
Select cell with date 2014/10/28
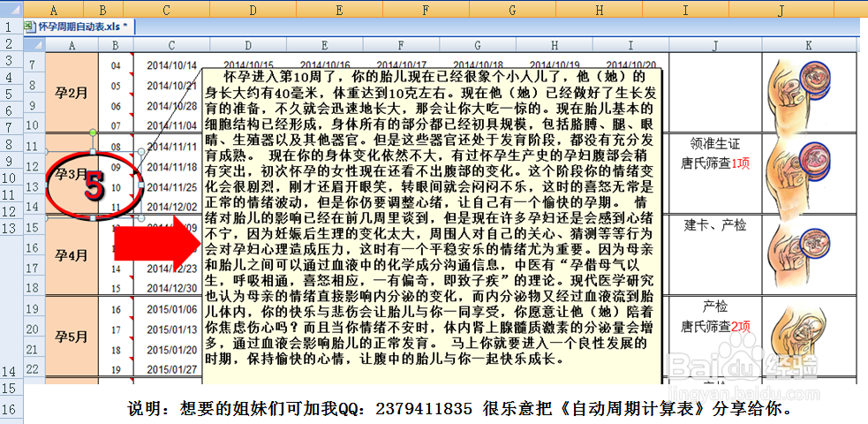tap(171, 106)
